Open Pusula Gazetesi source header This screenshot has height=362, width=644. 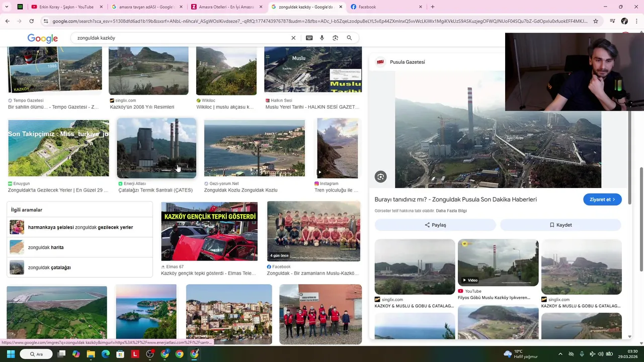click(400, 62)
